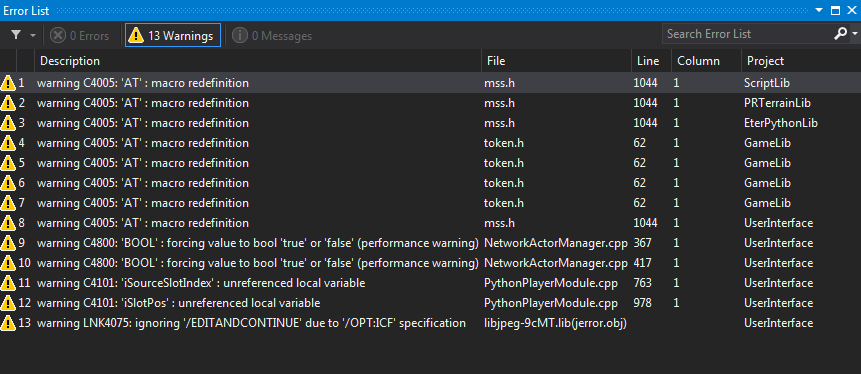The height and width of the screenshot is (374, 861).
Task: Select the row 2 warning description text
Action: 143,103
